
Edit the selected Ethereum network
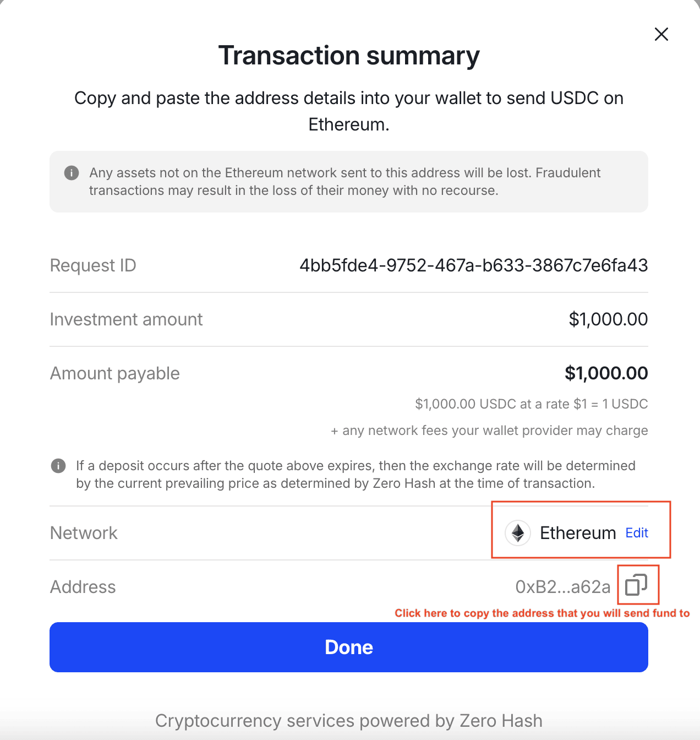(x=637, y=533)
